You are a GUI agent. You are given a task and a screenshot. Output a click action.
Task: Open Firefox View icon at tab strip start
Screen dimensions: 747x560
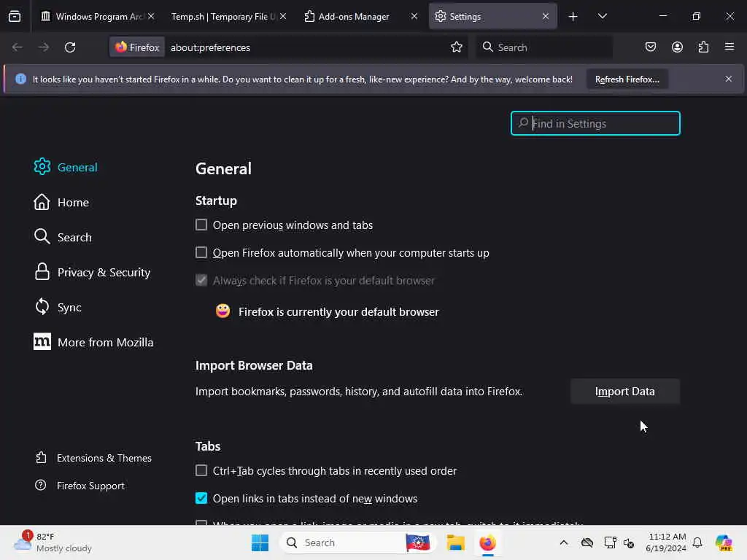(x=15, y=16)
